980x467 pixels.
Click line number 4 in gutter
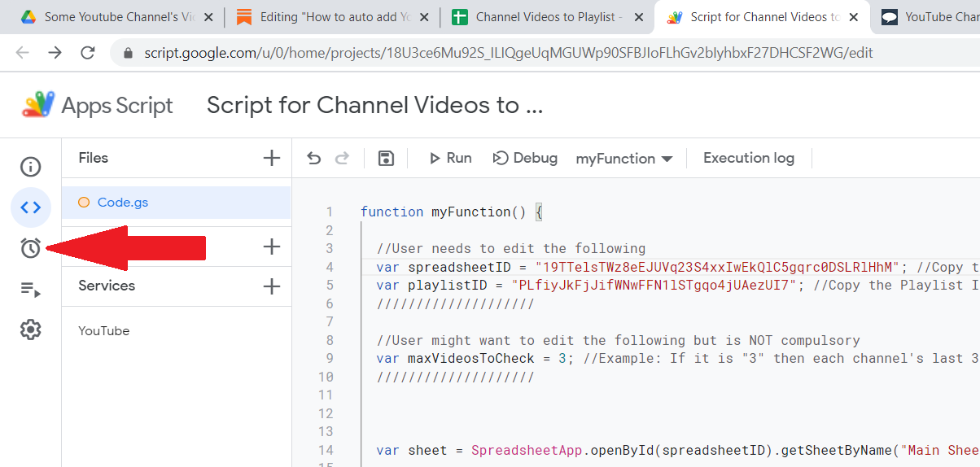330,267
